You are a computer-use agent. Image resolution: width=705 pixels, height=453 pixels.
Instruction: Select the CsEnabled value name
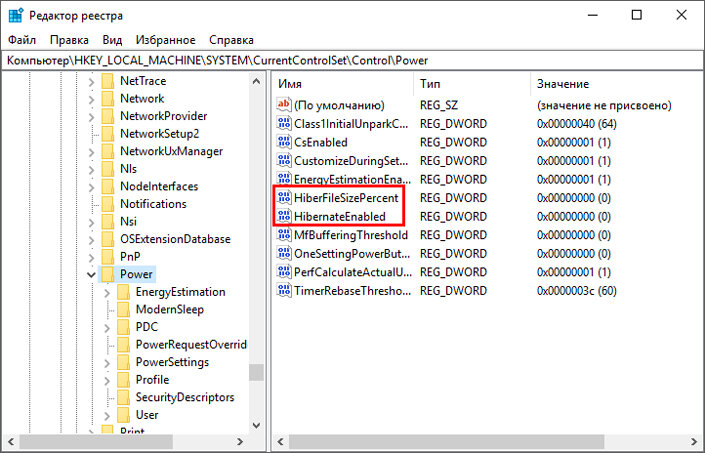321,142
